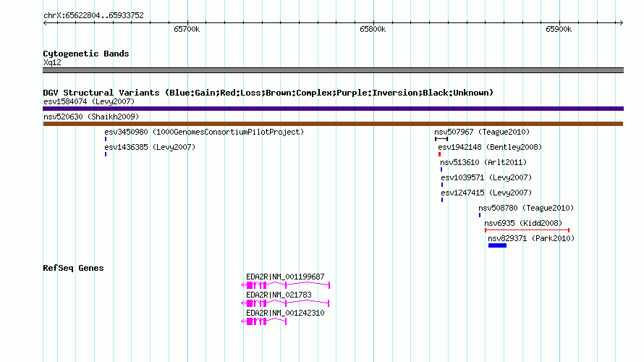This screenshot has width=644, height=362.
Task: Open the esv1942148 (Bentley2008) variant label
Action: 490,147
